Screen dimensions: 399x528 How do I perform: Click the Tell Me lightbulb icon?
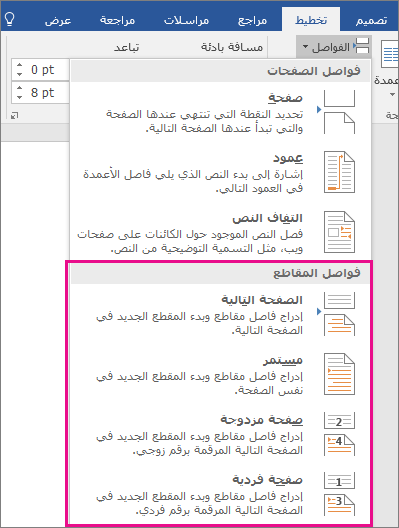coord(9,19)
